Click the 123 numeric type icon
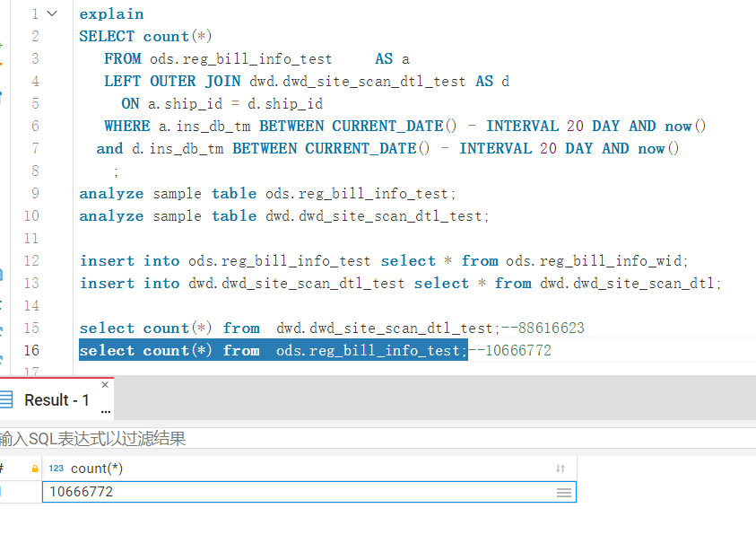756x552 pixels. click(56, 469)
